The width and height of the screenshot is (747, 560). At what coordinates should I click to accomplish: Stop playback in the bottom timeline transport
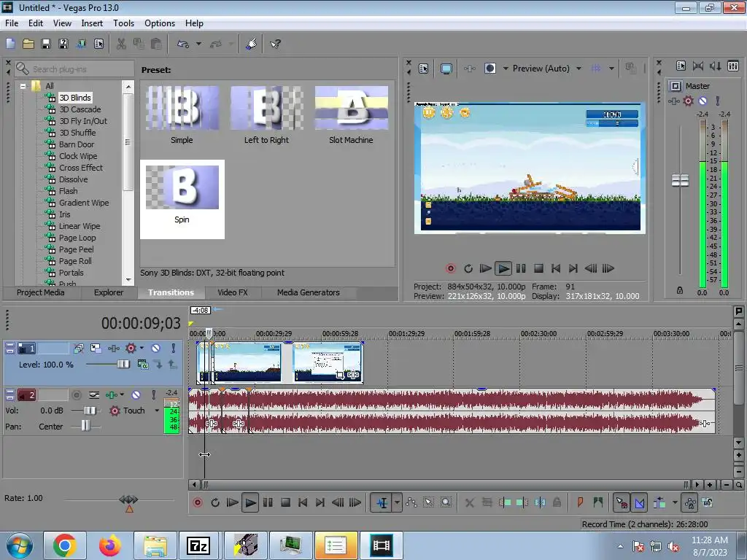(285, 502)
